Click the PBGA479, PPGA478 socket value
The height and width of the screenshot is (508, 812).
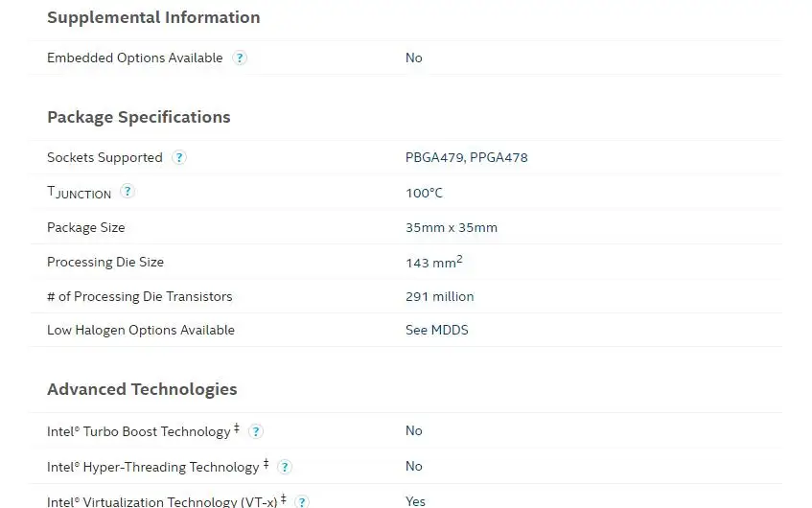tap(466, 157)
